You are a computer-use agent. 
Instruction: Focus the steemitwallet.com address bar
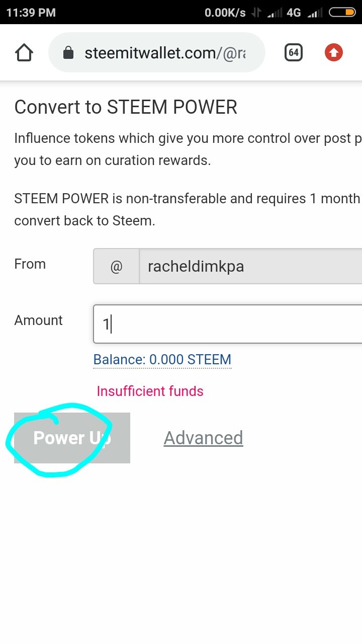tap(166, 53)
